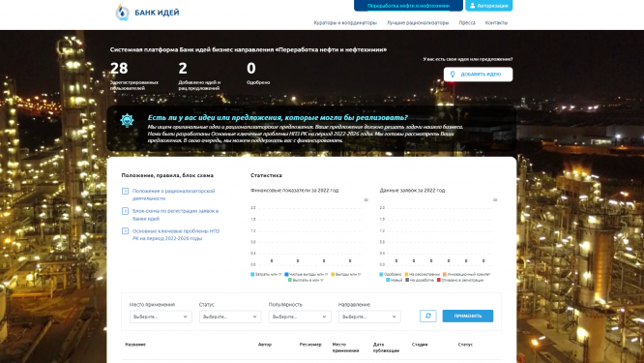
Task: Open Положение о рационализаторской деятельности link
Action: 173,195
